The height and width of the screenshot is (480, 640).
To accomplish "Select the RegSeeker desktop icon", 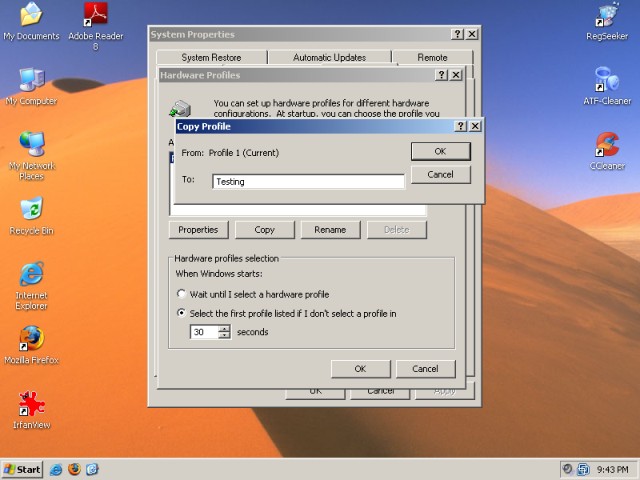I will (x=607, y=21).
